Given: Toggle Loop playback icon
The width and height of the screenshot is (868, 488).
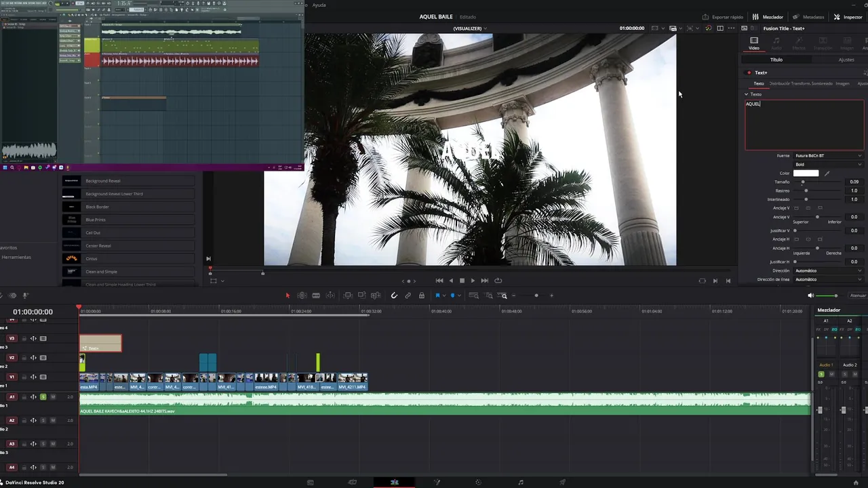Looking at the screenshot, I should click(498, 281).
